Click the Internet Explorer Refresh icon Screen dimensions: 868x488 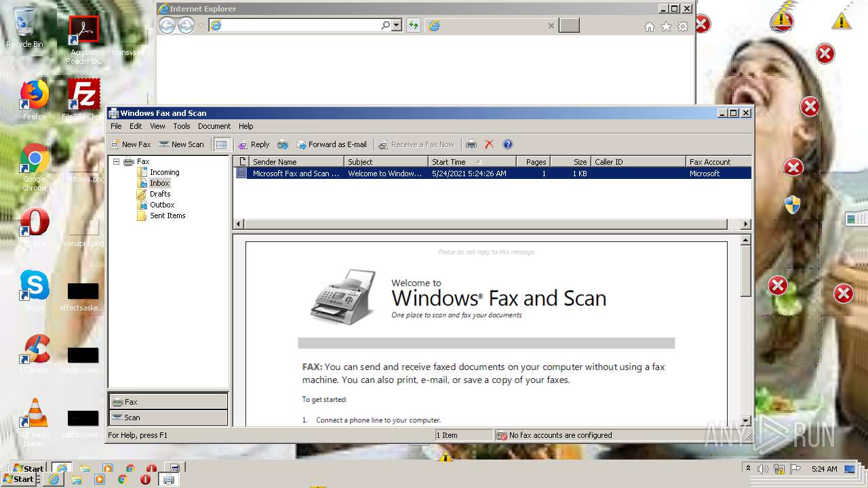coord(413,26)
